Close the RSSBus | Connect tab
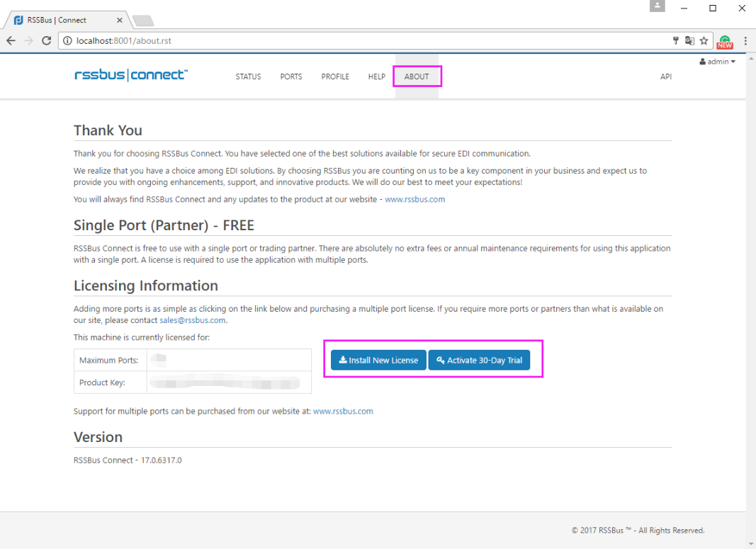Viewport: 756px width, 549px height. click(120, 21)
